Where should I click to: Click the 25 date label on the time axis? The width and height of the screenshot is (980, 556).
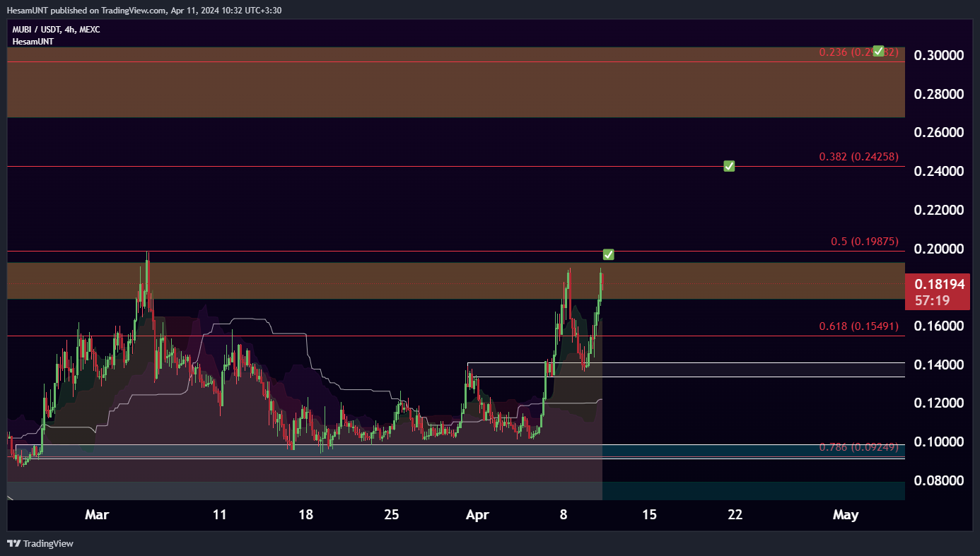(392, 515)
